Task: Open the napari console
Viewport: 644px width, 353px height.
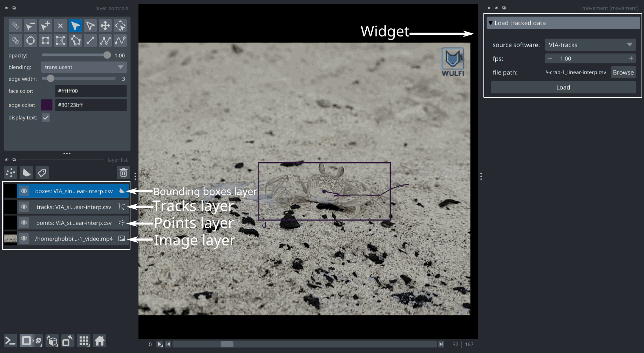Action: (10, 340)
